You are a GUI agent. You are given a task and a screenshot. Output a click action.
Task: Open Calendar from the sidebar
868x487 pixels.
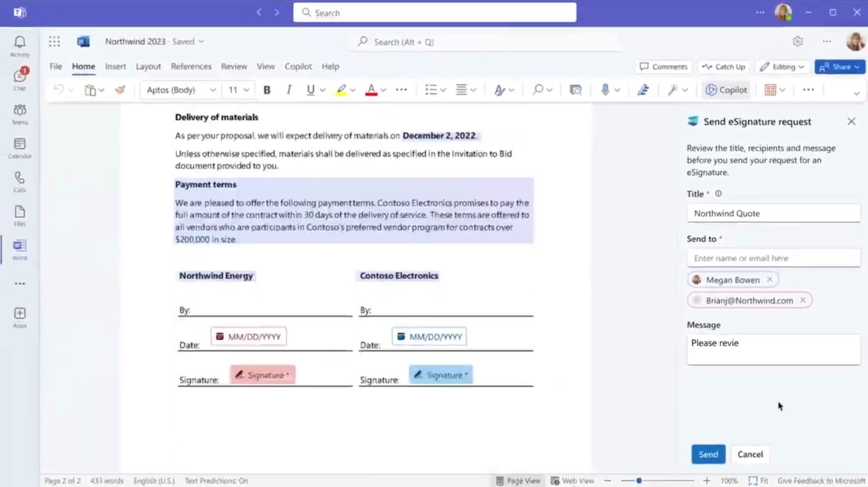tap(20, 148)
